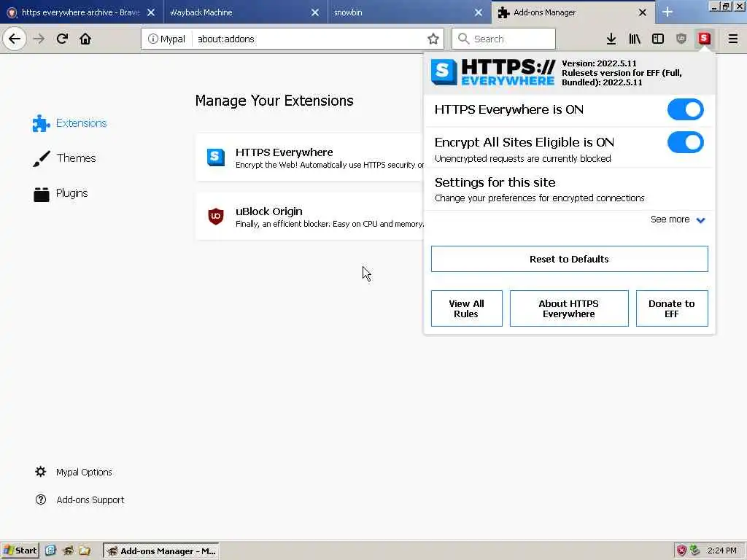Click Reset to Defaults button
Image resolution: width=747 pixels, height=560 pixels.
pyautogui.click(x=569, y=259)
